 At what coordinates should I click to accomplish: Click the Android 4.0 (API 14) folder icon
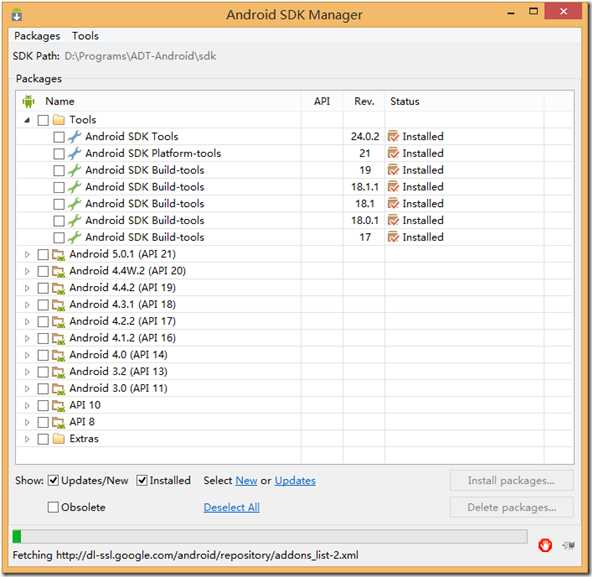[x=59, y=355]
